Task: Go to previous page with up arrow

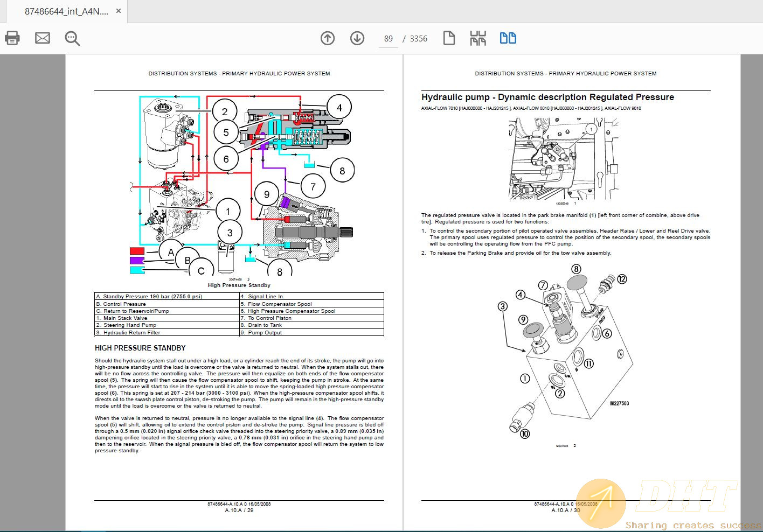Action: pos(328,38)
